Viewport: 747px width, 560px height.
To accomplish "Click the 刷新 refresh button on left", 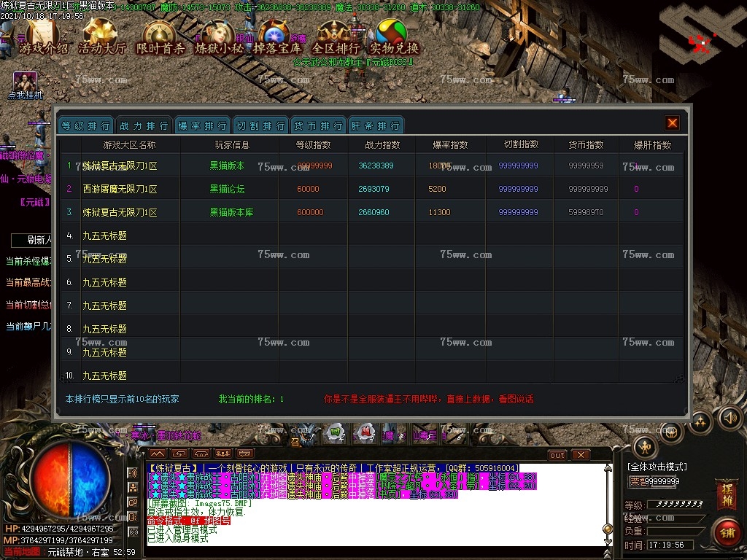I will 31,240.
